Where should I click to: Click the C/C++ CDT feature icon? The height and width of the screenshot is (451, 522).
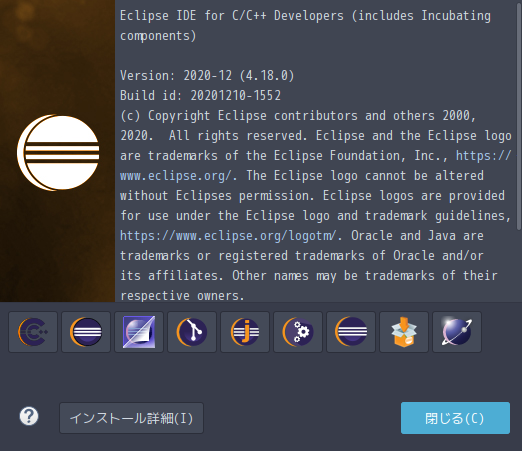pyautogui.click(x=33, y=332)
